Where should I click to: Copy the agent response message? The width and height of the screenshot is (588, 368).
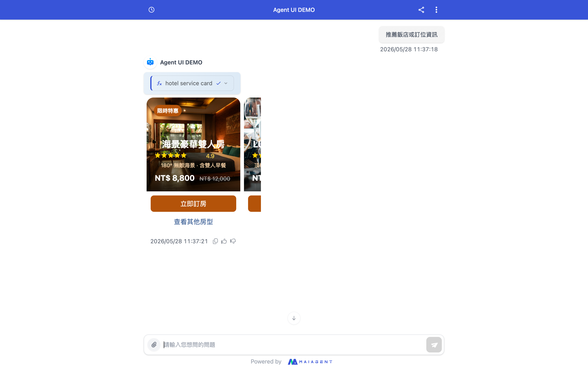pyautogui.click(x=215, y=241)
